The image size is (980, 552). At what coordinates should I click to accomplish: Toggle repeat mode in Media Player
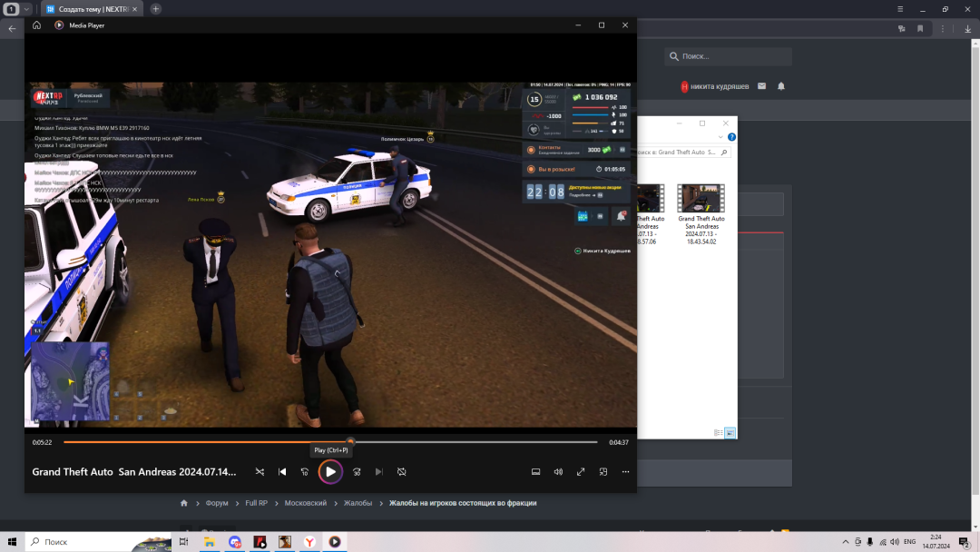coord(402,472)
